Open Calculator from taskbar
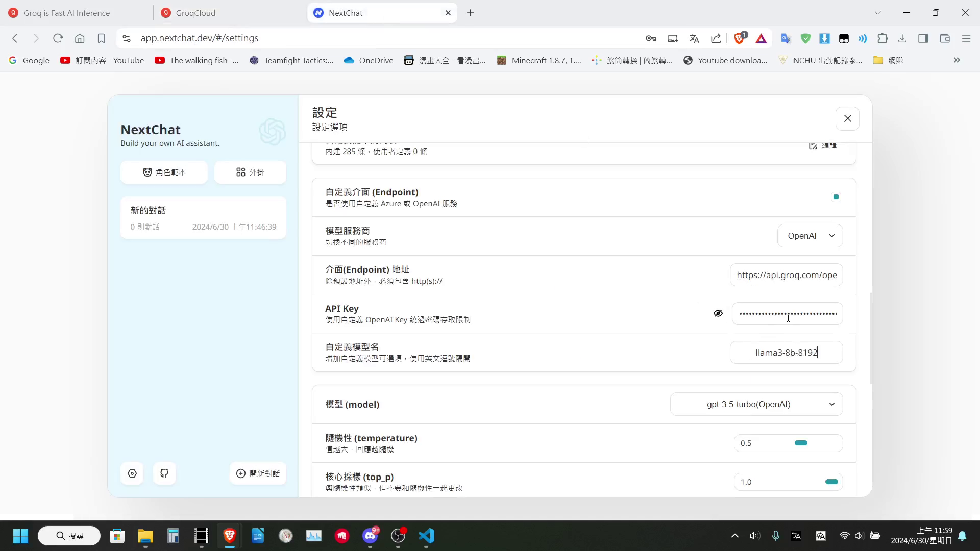This screenshot has height=551, width=980. click(173, 536)
